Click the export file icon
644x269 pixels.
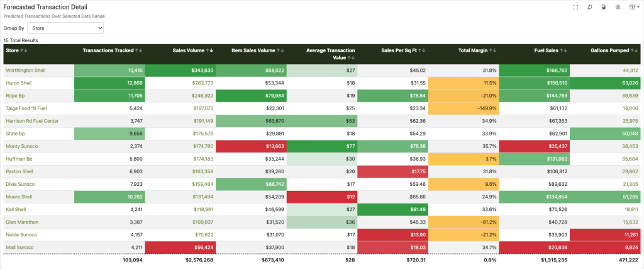(603, 8)
